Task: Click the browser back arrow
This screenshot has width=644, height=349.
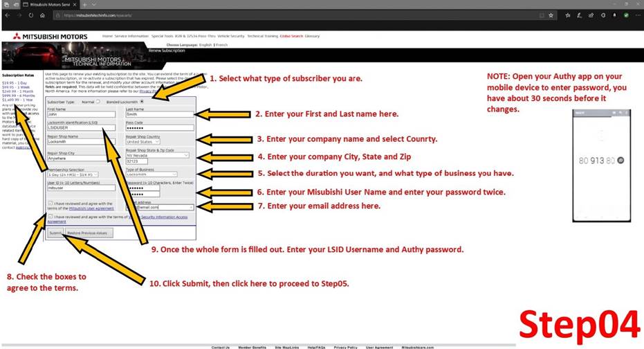Action: 8,15
